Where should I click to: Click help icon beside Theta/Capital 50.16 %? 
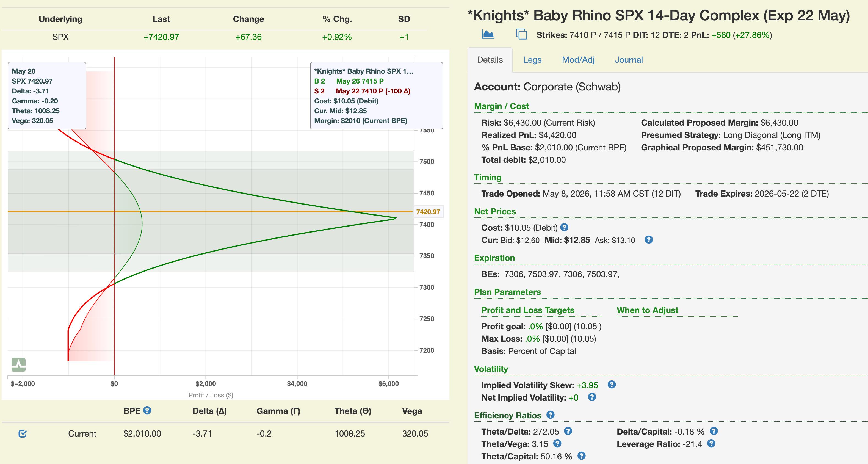tap(582, 456)
